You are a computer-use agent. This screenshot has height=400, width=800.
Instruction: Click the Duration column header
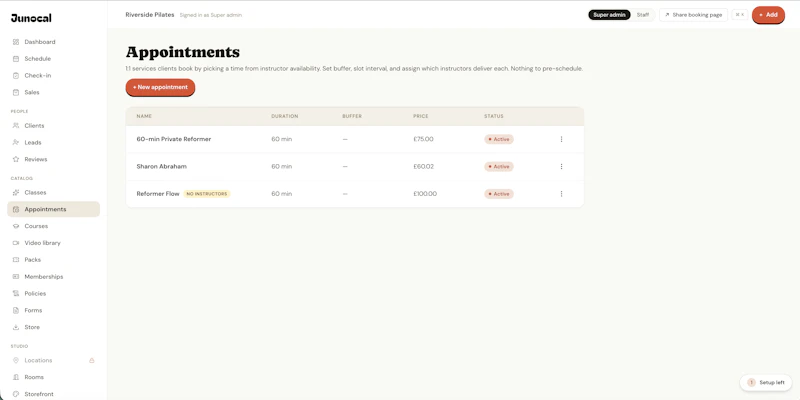click(285, 116)
